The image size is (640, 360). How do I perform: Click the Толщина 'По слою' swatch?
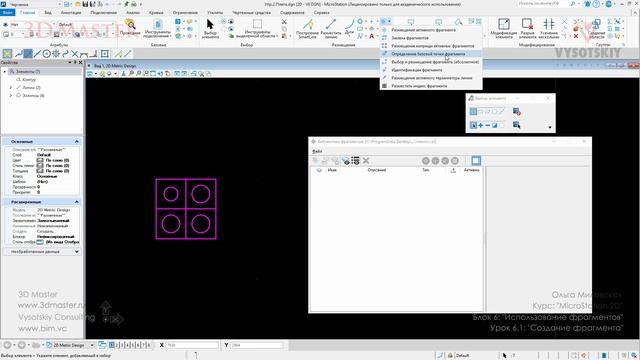point(40,171)
